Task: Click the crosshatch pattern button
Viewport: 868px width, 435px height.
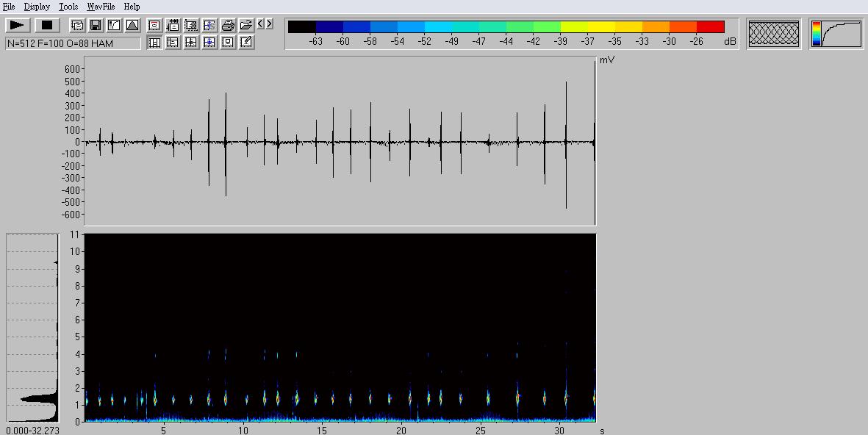Action: point(773,34)
